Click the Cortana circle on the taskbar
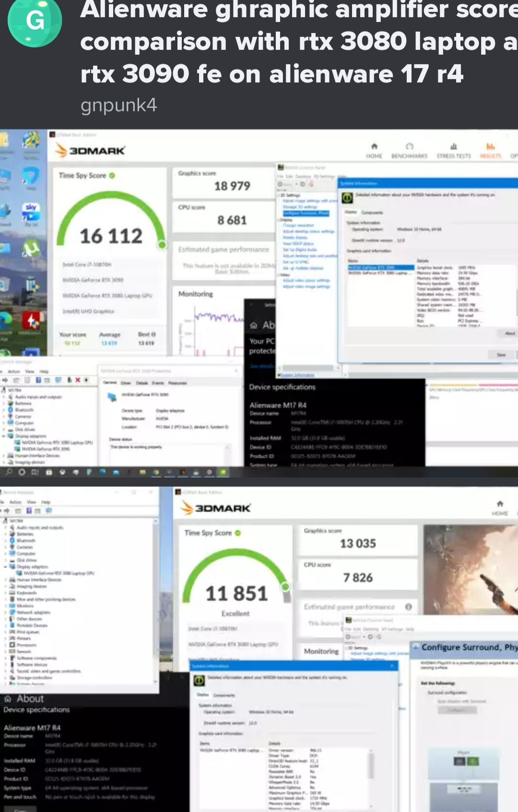518x812 pixels. pyautogui.click(x=22, y=472)
